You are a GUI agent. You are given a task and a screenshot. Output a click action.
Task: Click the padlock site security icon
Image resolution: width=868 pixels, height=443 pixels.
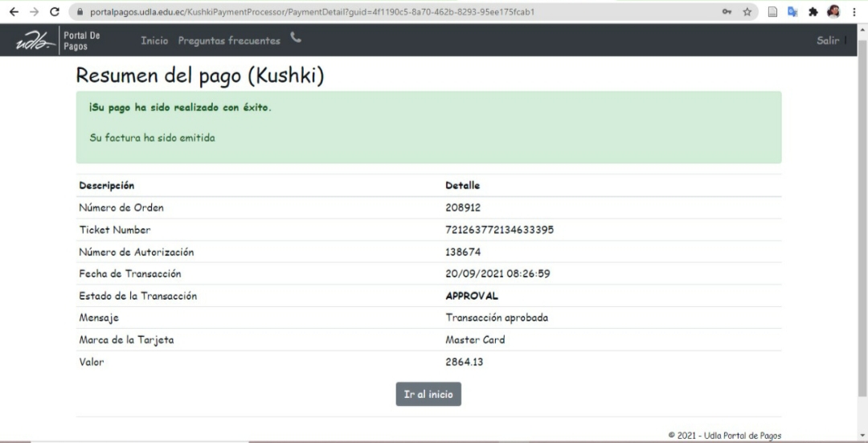coord(80,12)
